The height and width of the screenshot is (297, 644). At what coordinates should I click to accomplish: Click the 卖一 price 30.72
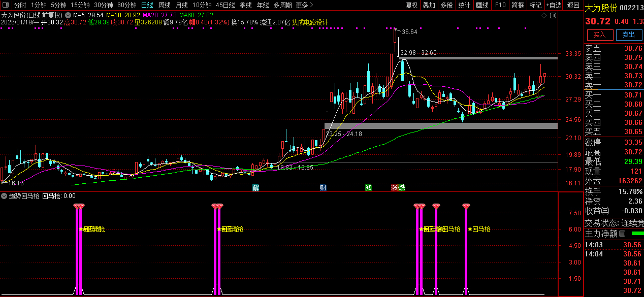(x=633, y=85)
